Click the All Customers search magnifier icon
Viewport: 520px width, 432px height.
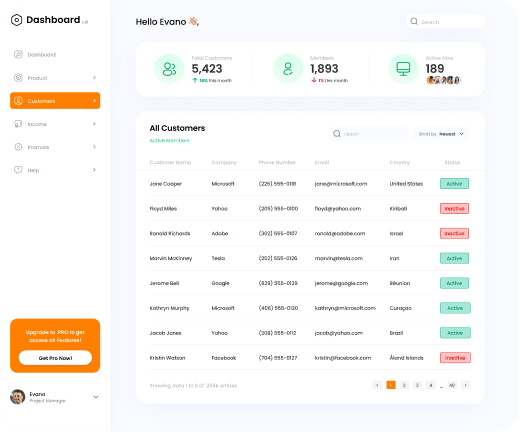point(337,134)
